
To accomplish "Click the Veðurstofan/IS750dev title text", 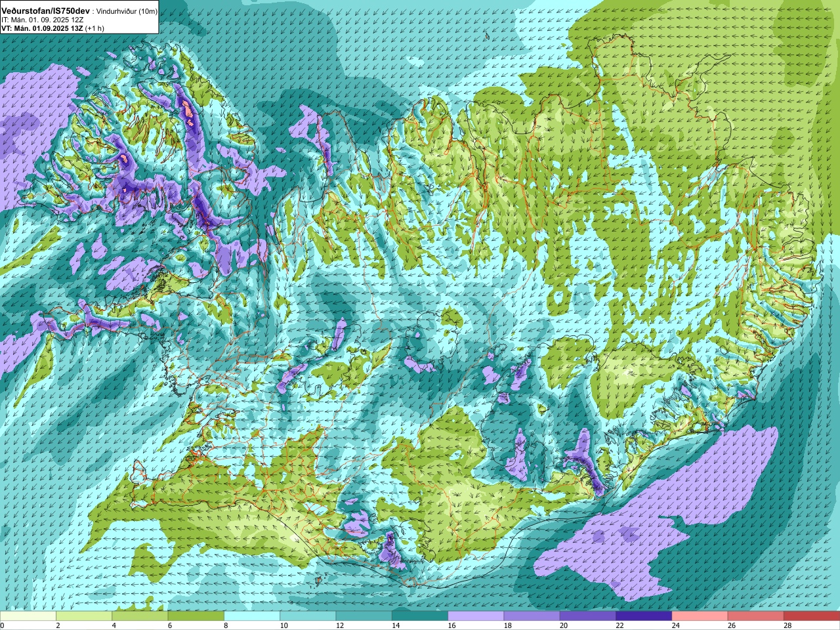I will [x=46, y=11].
